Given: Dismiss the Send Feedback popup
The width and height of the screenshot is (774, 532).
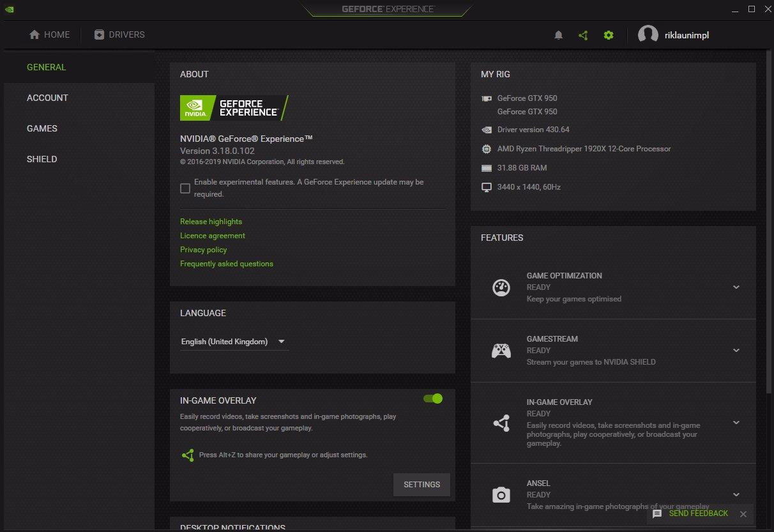Looking at the screenshot, I should click(743, 514).
